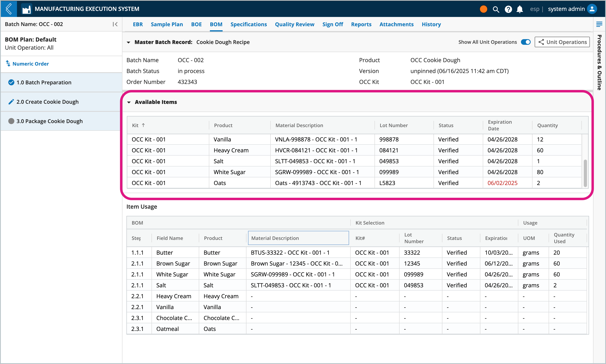Collapse the Available Items section
Screen dimensions: 606x364
pyautogui.click(x=129, y=102)
